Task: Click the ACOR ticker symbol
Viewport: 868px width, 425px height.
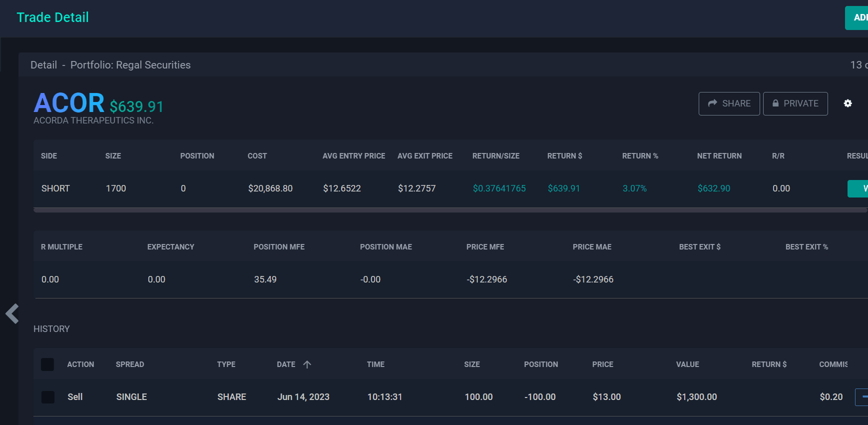Action: coord(69,103)
